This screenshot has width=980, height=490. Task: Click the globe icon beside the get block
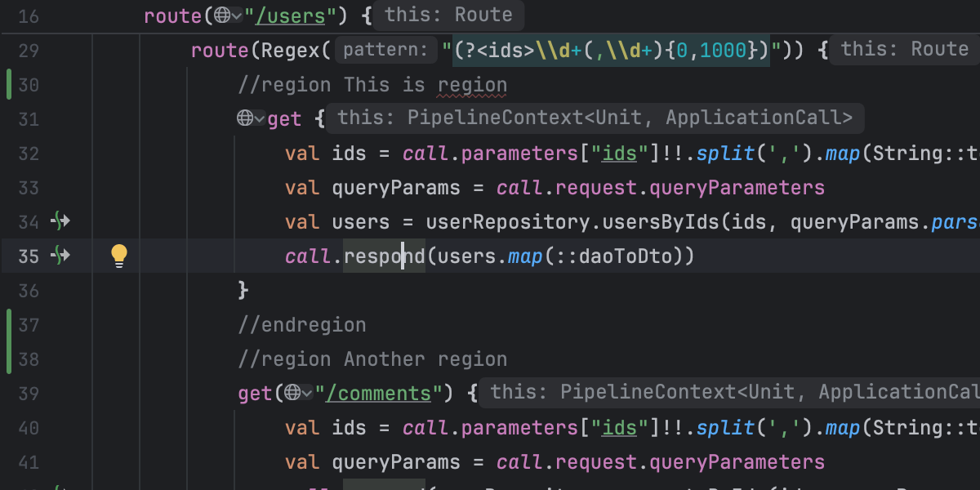point(246,119)
